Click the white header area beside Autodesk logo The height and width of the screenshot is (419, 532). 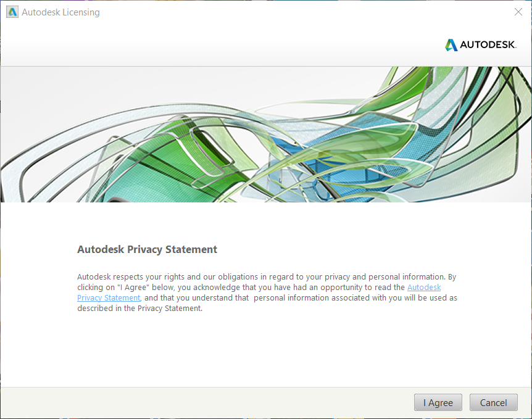(220, 45)
